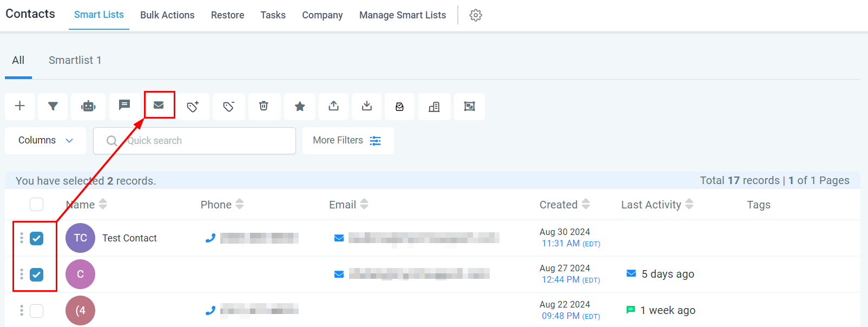
Task: Toggle the select-all header checkbox
Action: point(36,205)
